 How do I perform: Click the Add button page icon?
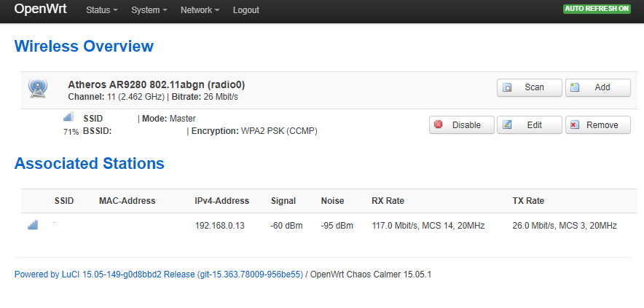(x=575, y=87)
